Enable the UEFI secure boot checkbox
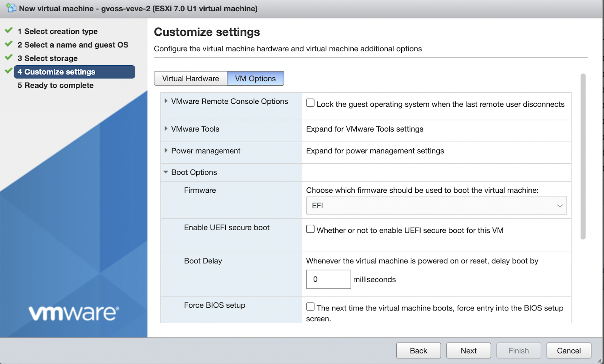Viewport: 604px width, 364px height. pos(310,229)
